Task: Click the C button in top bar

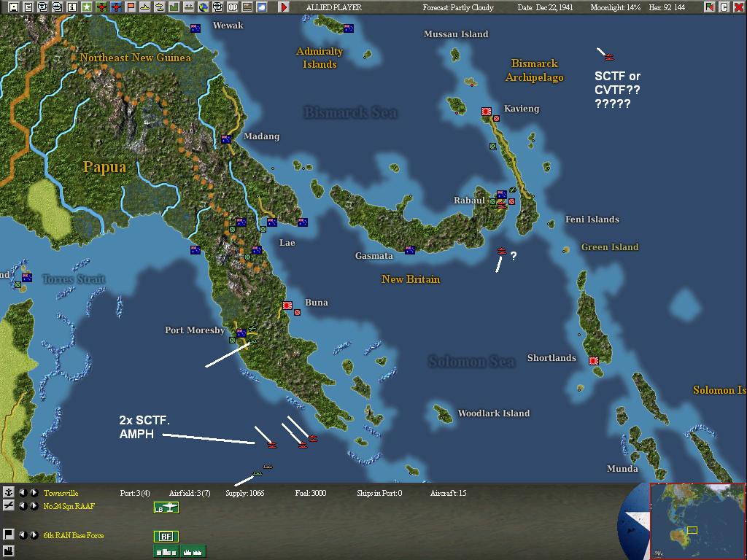Action: [724, 7]
